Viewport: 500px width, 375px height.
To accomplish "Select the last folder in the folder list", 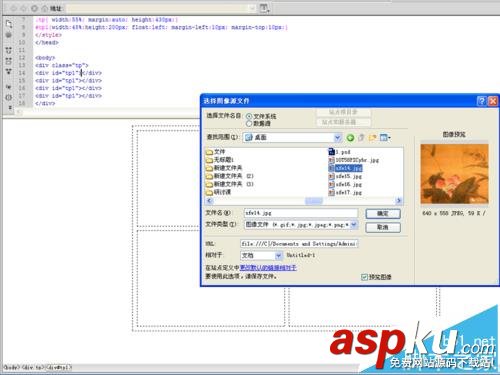I will (219, 192).
